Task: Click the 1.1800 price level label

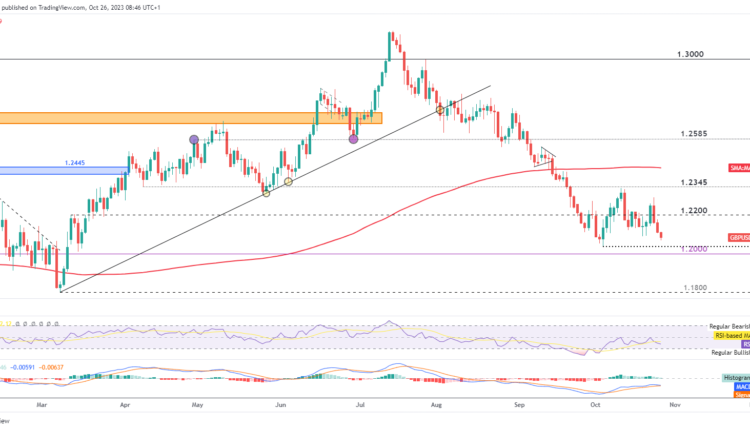Action: pos(695,287)
